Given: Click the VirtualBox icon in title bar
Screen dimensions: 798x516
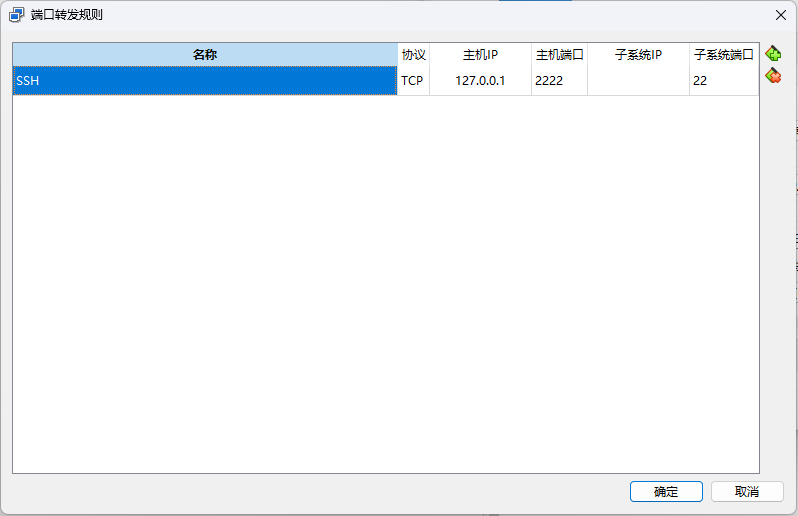Looking at the screenshot, I should (x=16, y=15).
